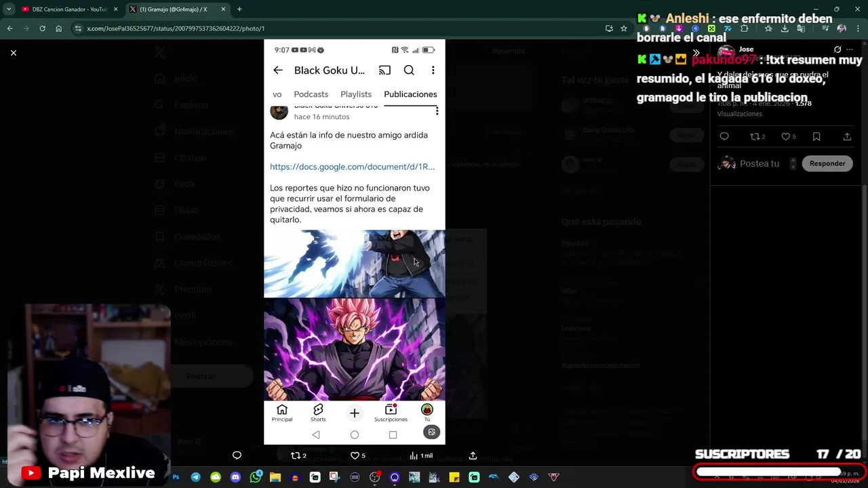Go back in browser history

(9, 28)
